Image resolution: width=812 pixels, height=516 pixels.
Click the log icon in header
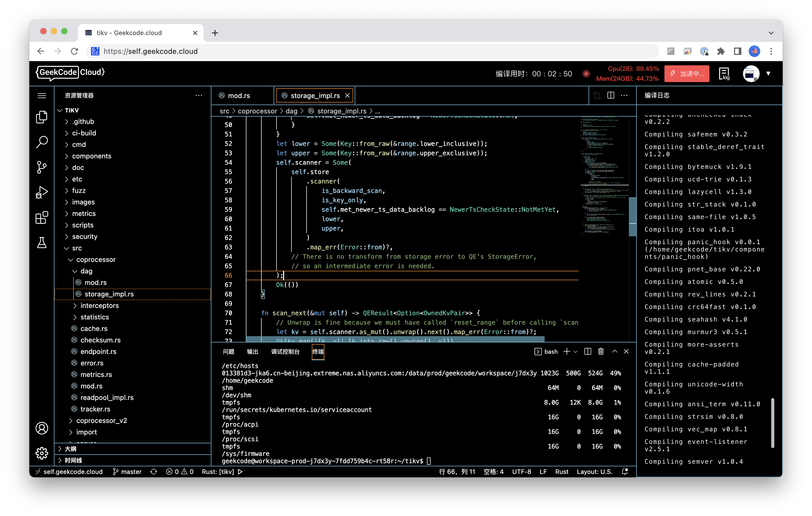point(724,73)
